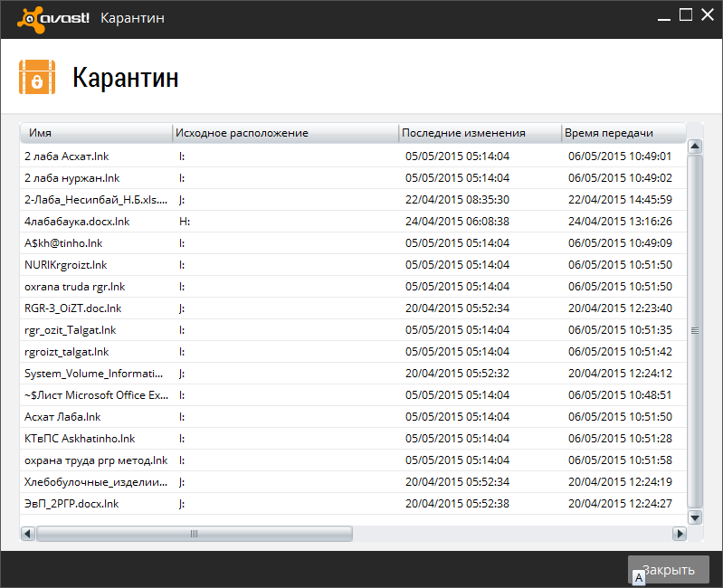Select row ~$Лист Microsoft Office Ex...
Image resolution: width=723 pixels, height=588 pixels.
(353, 395)
